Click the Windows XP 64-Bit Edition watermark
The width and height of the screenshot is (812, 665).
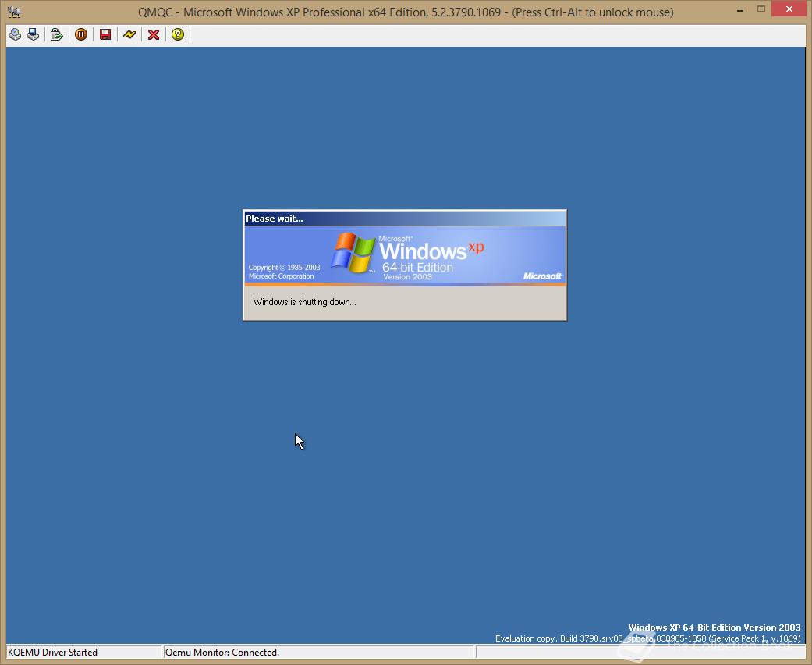[715, 628]
